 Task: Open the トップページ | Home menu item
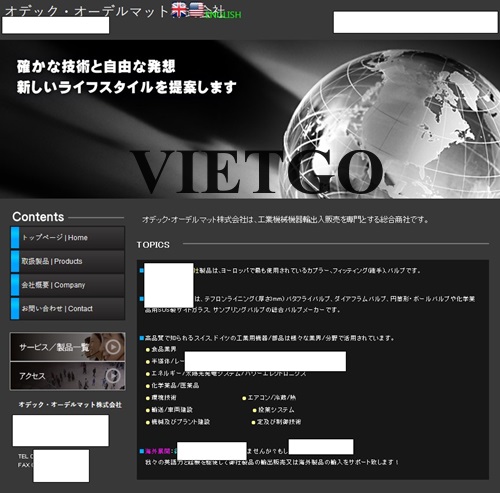pyautogui.click(x=68, y=238)
